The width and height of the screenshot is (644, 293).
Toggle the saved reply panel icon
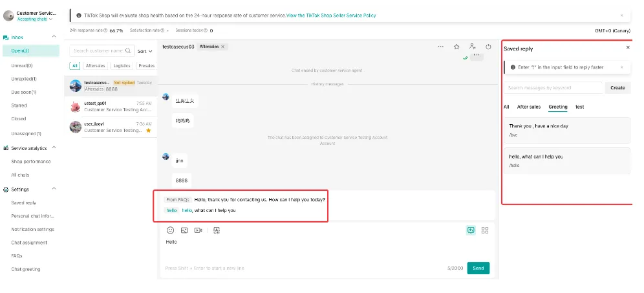click(x=471, y=230)
